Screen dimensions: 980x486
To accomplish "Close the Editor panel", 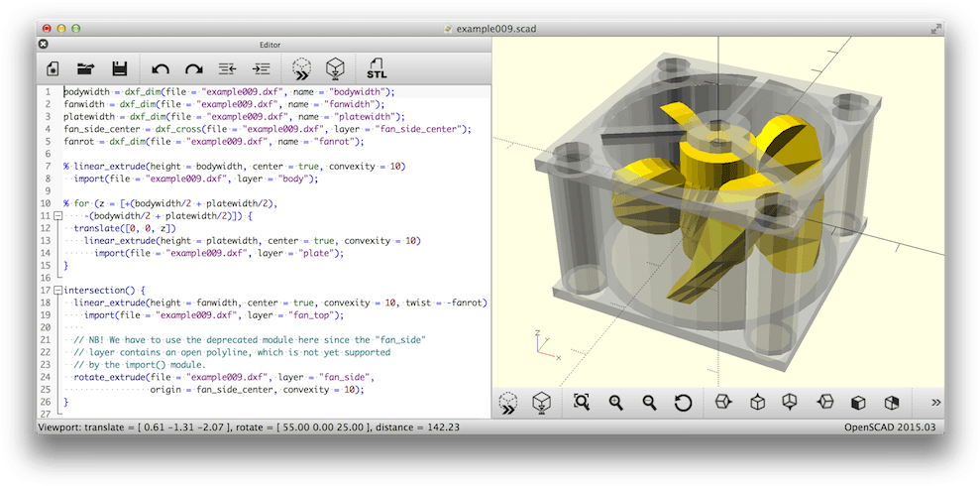I will coord(43,45).
